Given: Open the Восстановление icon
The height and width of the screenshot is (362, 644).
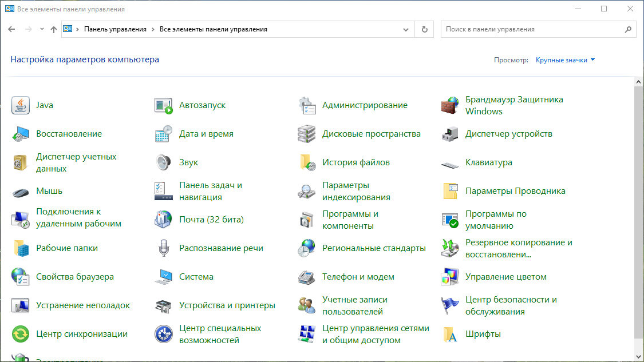Looking at the screenshot, I should (x=20, y=134).
